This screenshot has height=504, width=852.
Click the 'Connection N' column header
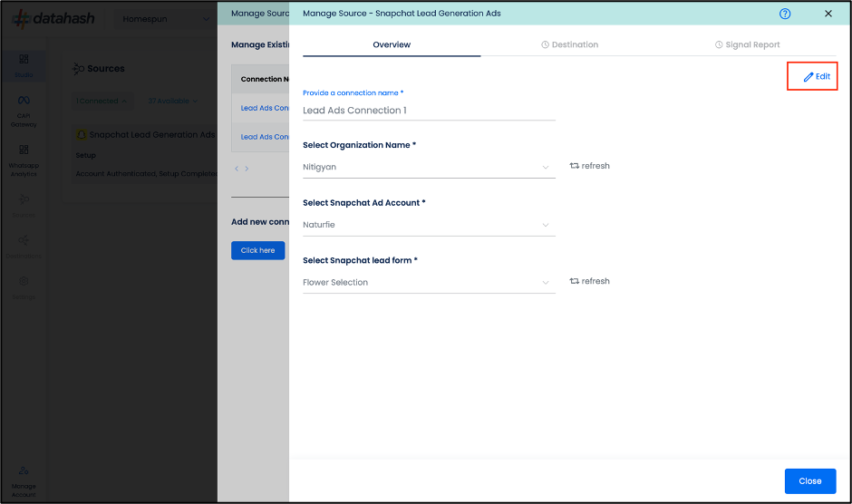(x=265, y=79)
